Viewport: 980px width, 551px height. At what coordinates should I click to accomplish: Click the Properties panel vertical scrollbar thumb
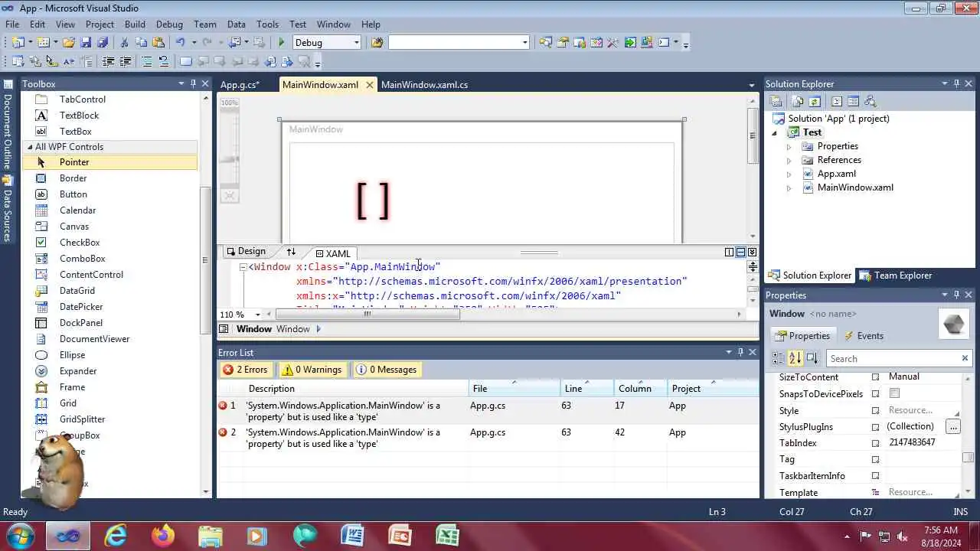[x=968, y=458]
